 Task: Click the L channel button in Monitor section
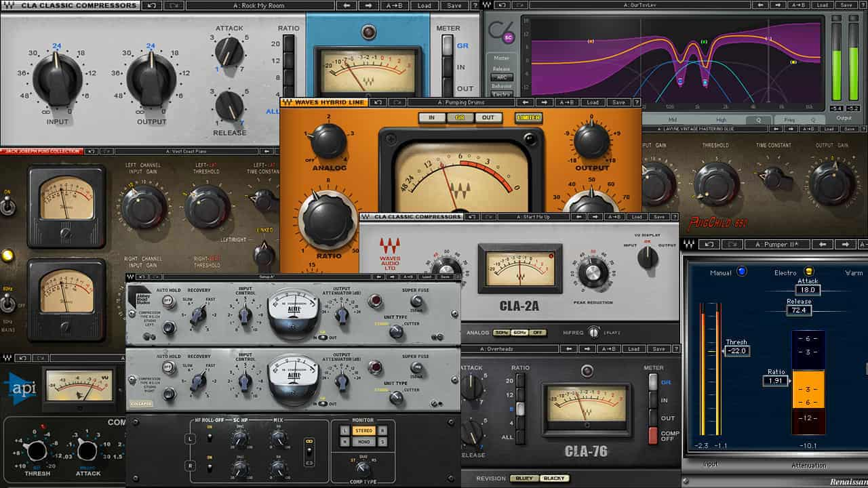tap(344, 430)
